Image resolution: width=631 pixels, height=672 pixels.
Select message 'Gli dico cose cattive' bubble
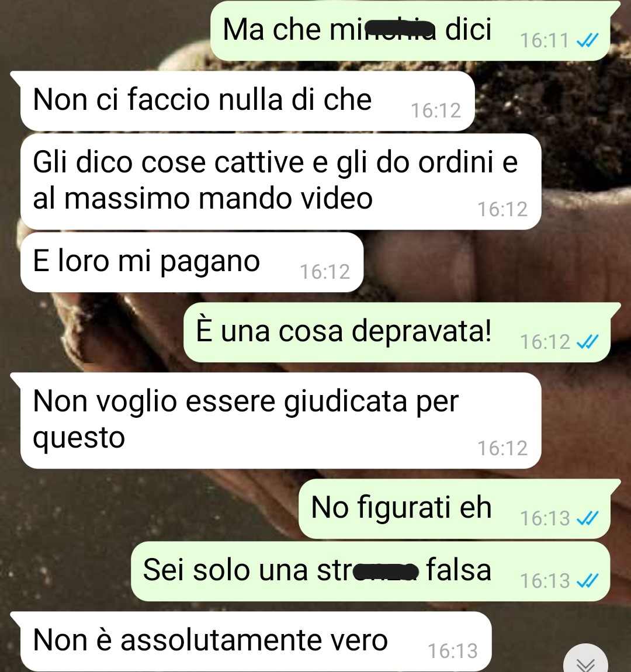click(280, 182)
